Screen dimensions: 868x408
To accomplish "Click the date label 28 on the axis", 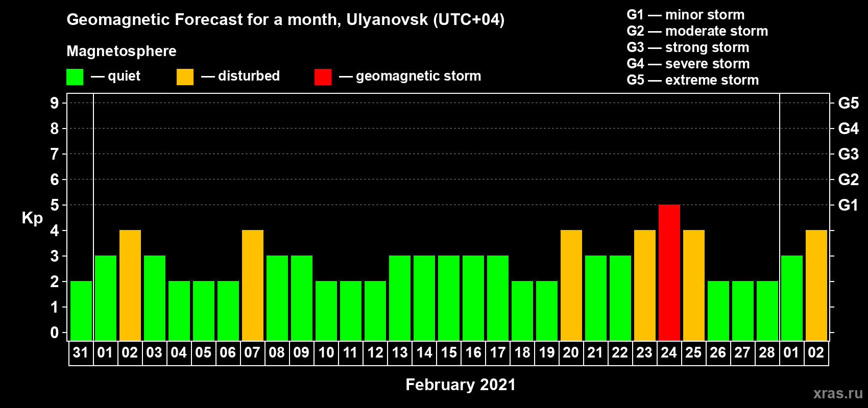I will click(x=767, y=353).
